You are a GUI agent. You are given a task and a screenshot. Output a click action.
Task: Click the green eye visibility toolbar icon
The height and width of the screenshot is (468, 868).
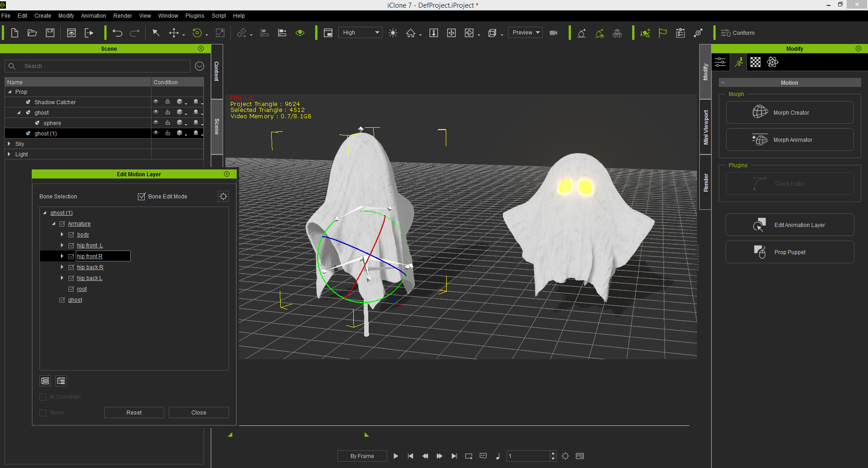point(300,33)
